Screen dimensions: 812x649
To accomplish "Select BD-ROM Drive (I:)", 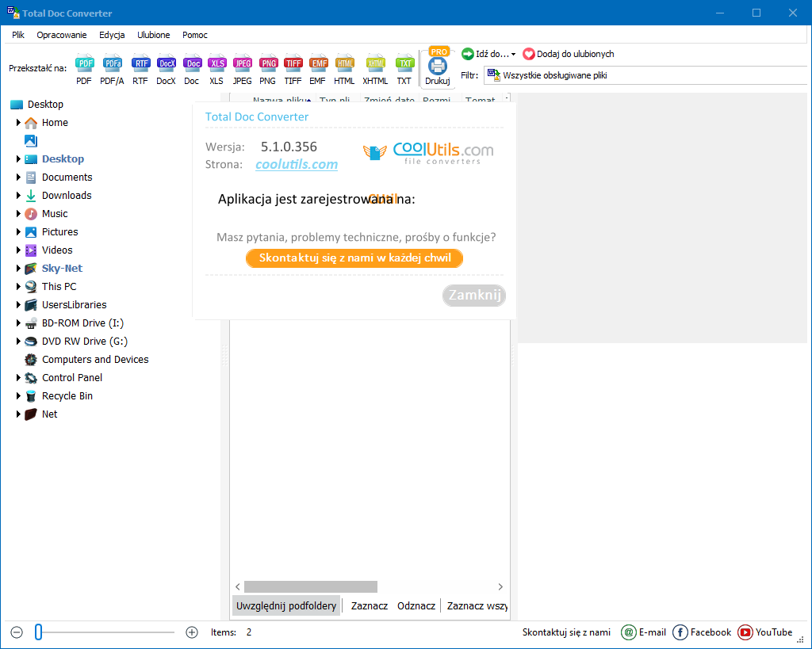I will 82,323.
